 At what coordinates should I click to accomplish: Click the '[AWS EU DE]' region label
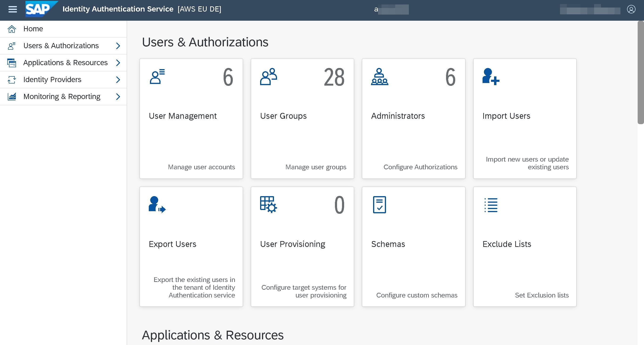click(x=200, y=9)
